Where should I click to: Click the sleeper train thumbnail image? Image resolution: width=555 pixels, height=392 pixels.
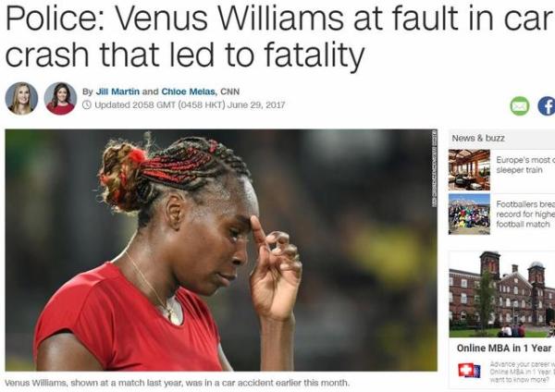coord(469,170)
